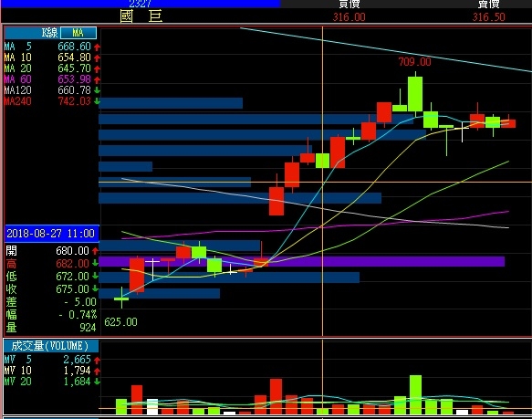Click the high price 682.00
Screen dimensions: 532x419
72,264
